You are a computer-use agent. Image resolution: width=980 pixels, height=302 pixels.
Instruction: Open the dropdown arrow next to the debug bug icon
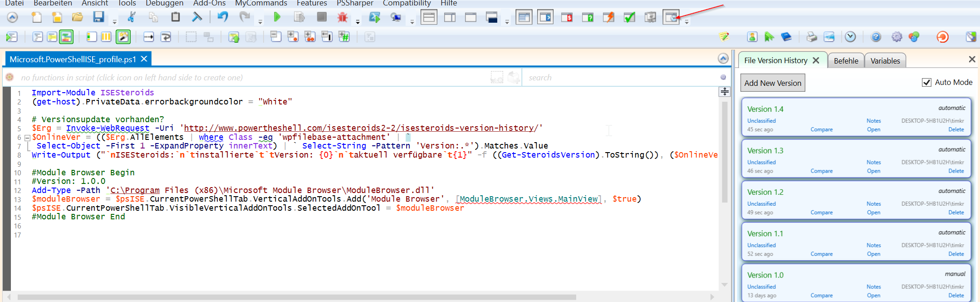(x=358, y=21)
